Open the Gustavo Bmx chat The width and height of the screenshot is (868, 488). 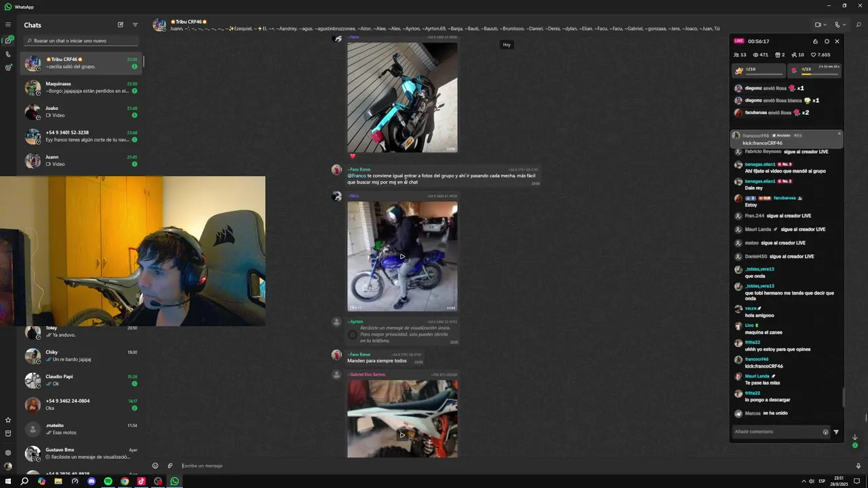pyautogui.click(x=81, y=453)
